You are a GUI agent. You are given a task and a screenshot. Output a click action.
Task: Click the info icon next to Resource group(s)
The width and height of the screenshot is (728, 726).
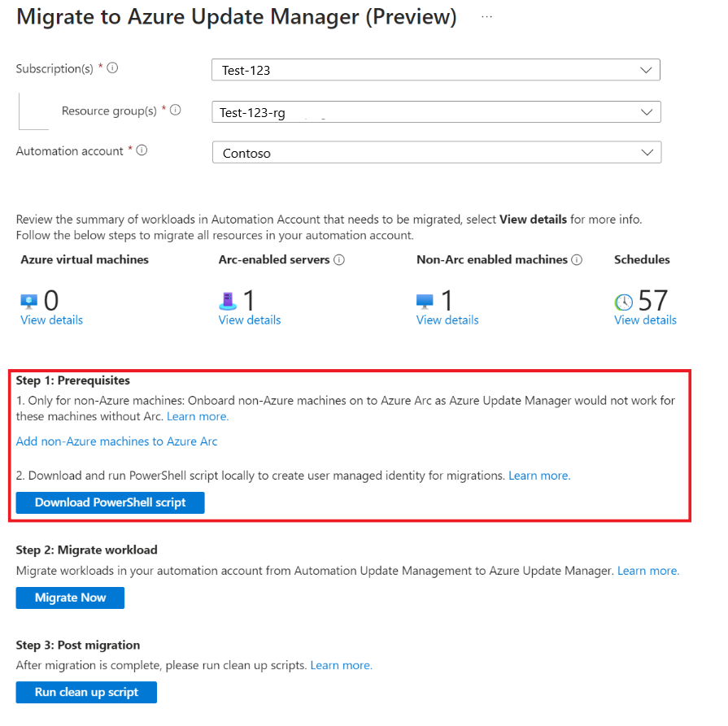[x=175, y=110]
